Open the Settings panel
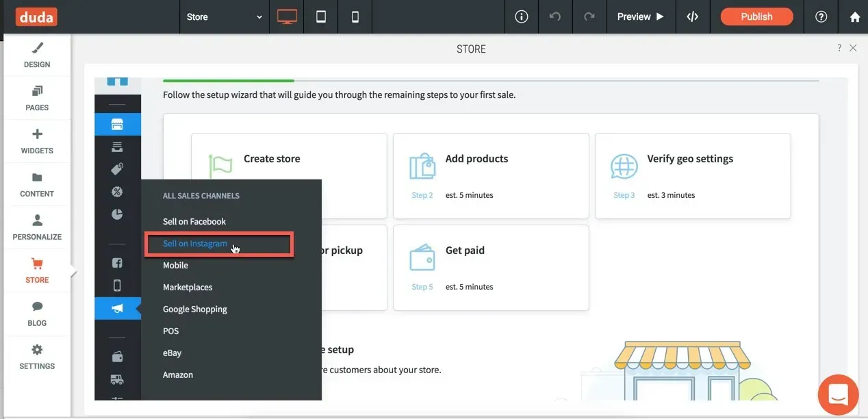 (37, 357)
